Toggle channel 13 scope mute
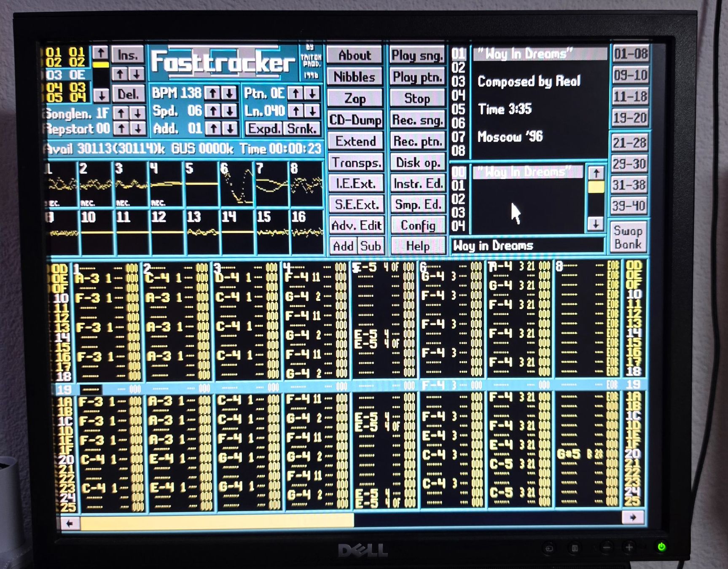The image size is (728, 569). coord(203,232)
